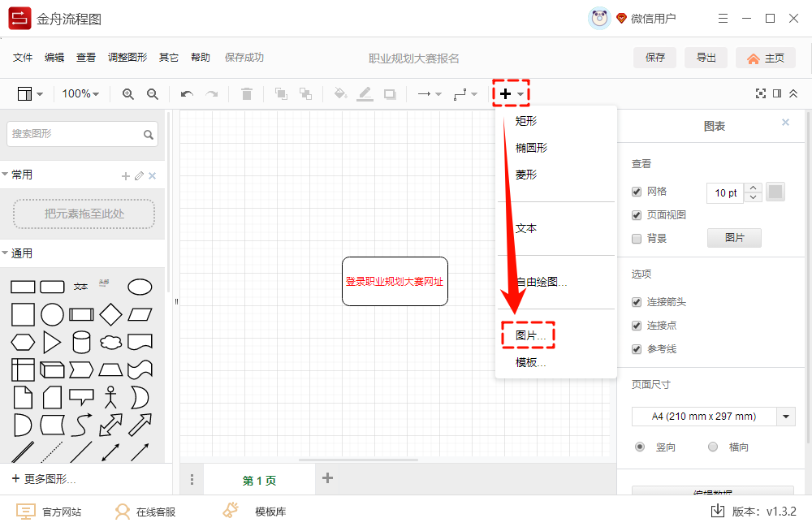Click the undo arrow icon

[x=186, y=94]
